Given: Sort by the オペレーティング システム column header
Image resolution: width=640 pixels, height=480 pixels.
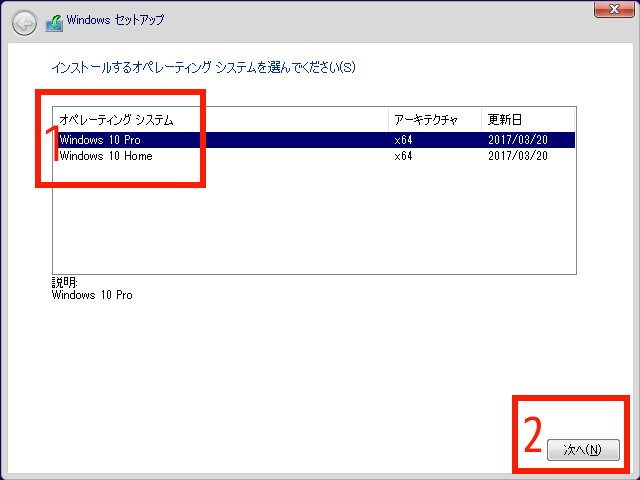Looking at the screenshot, I should [x=116, y=120].
